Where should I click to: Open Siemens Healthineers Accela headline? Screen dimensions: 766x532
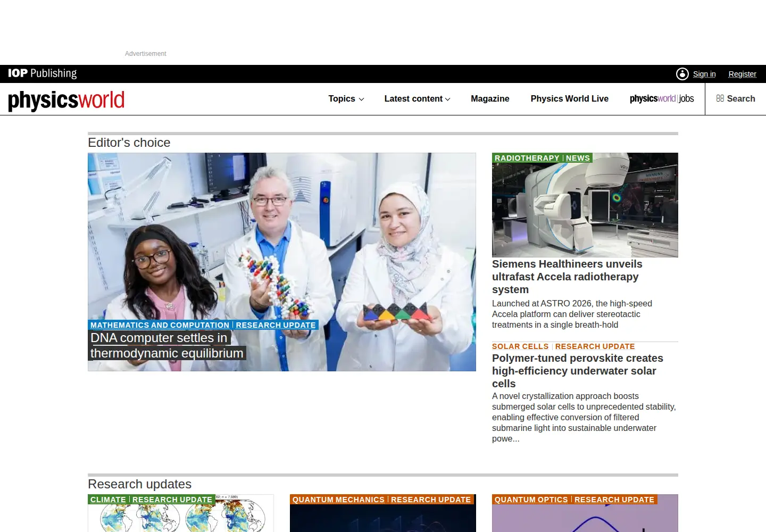point(567,277)
